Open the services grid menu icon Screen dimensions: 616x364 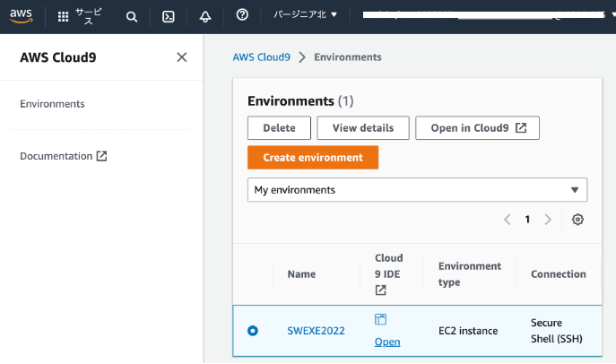63,16
